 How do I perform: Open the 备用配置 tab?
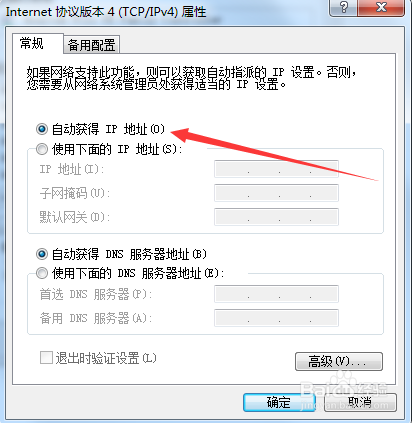[x=91, y=45]
